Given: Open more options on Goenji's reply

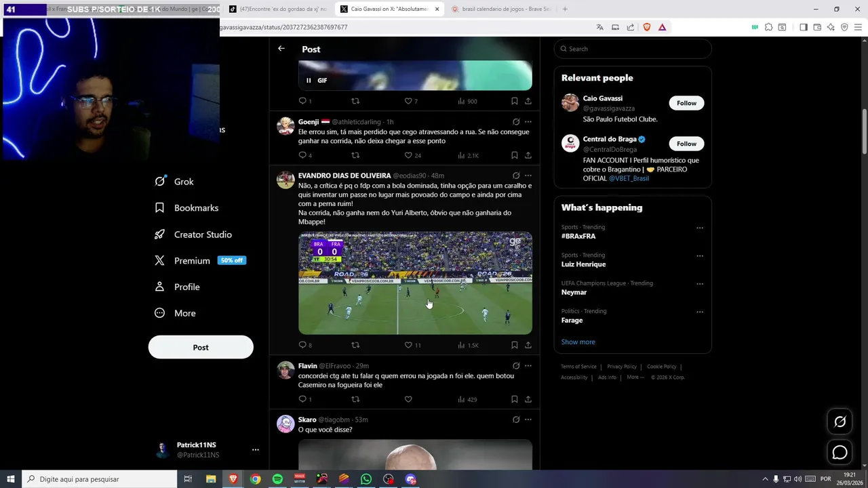Looking at the screenshot, I should point(528,122).
